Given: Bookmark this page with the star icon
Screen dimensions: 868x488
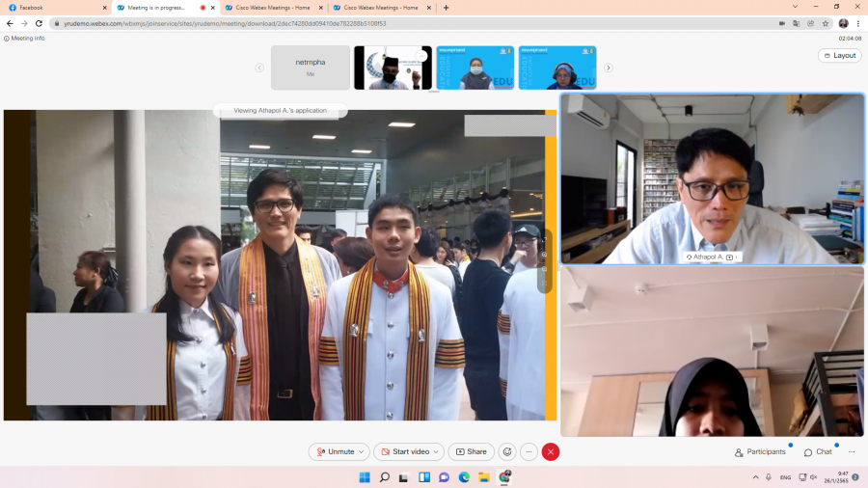Looking at the screenshot, I should tap(826, 23).
